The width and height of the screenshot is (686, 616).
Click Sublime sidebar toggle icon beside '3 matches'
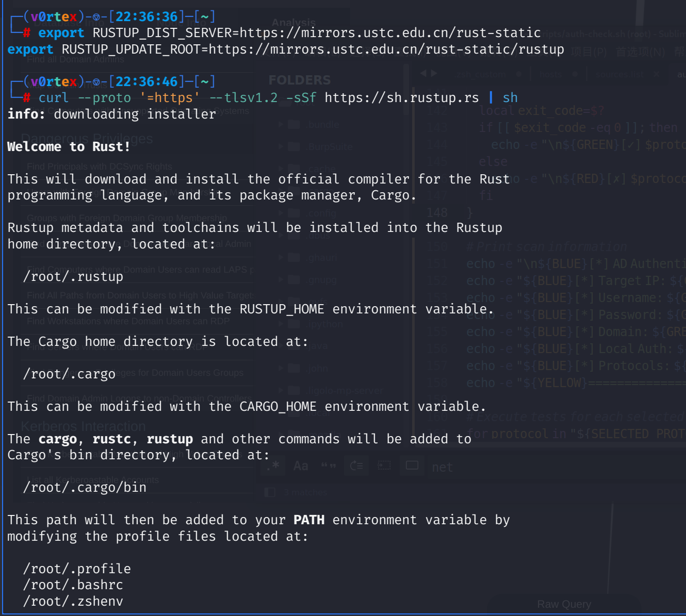(x=270, y=492)
